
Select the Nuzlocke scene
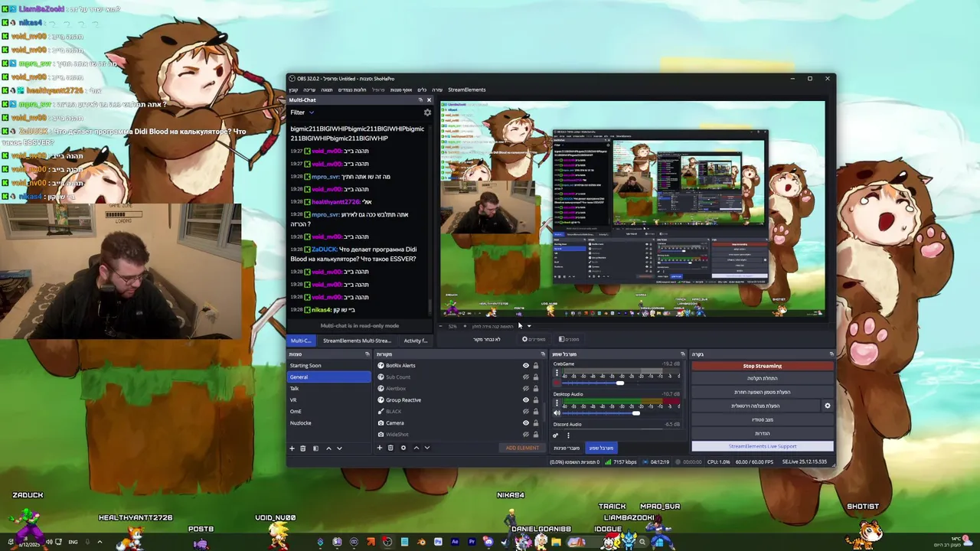pos(329,423)
